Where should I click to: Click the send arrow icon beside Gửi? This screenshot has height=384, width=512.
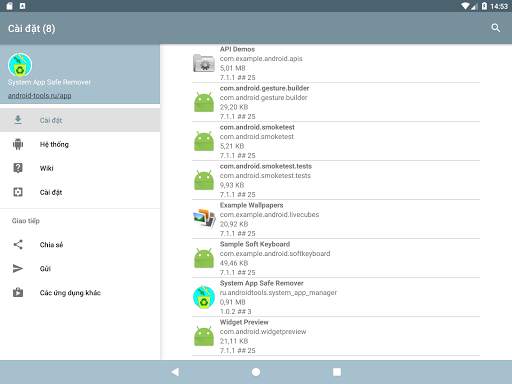18,268
